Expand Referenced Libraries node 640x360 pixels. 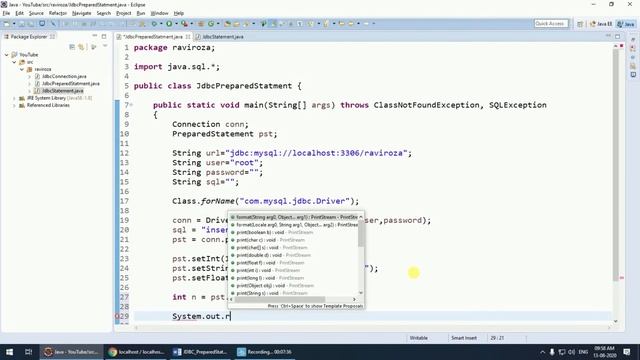(14, 105)
